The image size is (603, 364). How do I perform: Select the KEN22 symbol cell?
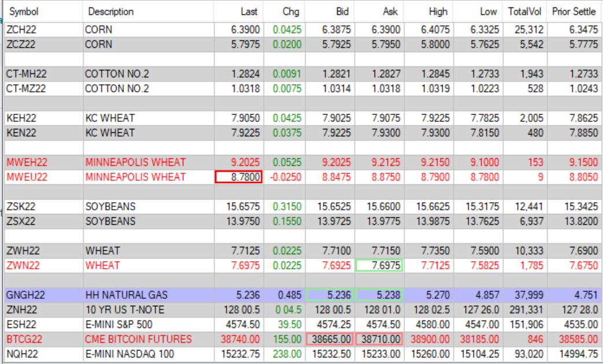[x=44, y=133]
